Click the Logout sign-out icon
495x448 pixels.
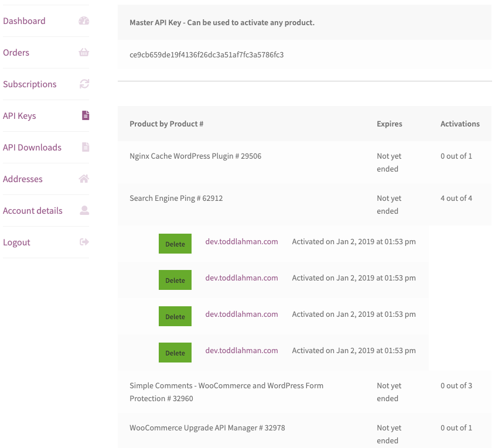84,242
